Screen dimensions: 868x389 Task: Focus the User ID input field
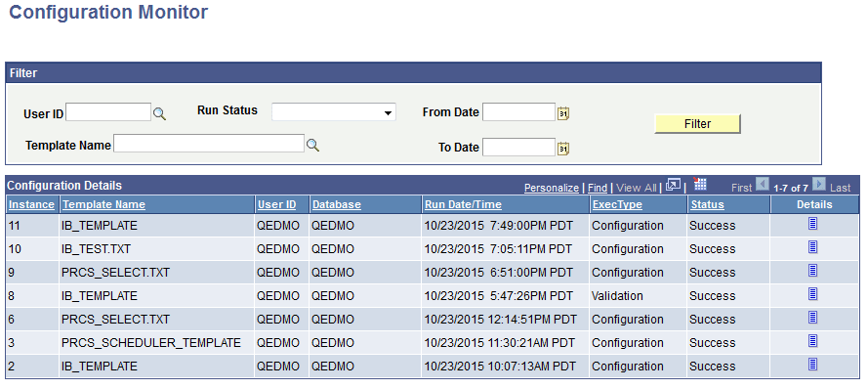pyautogui.click(x=108, y=112)
